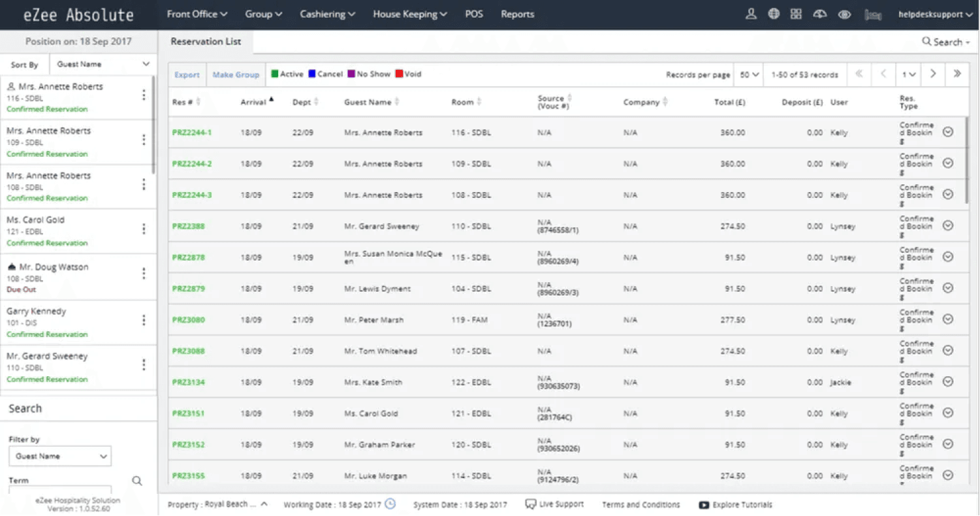Image resolution: width=980 pixels, height=516 pixels.
Task: Click the magnifier icon next to Term field
Action: click(137, 481)
